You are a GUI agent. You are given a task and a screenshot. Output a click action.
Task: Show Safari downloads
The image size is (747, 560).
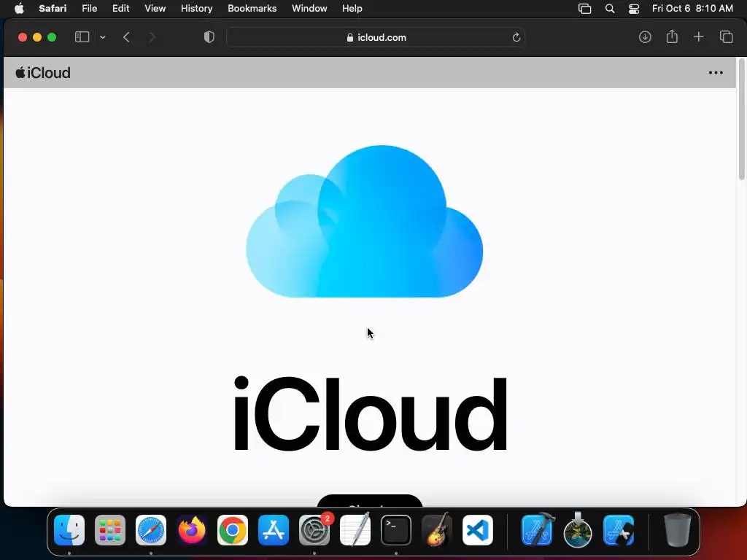click(x=645, y=37)
